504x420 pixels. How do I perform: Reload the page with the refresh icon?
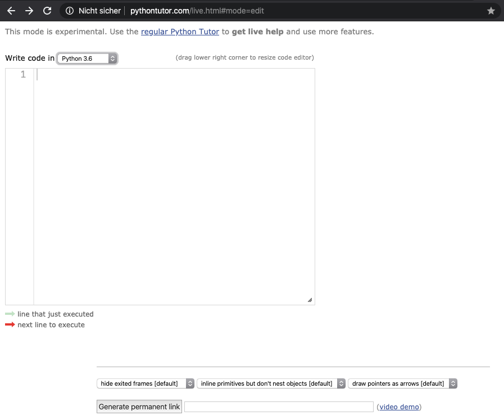pyautogui.click(x=47, y=11)
